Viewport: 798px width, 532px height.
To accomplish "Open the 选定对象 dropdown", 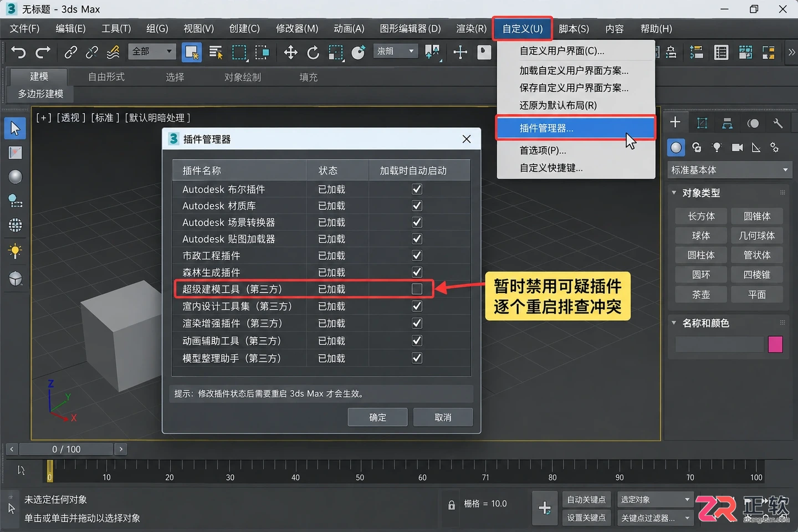I will click(x=655, y=500).
